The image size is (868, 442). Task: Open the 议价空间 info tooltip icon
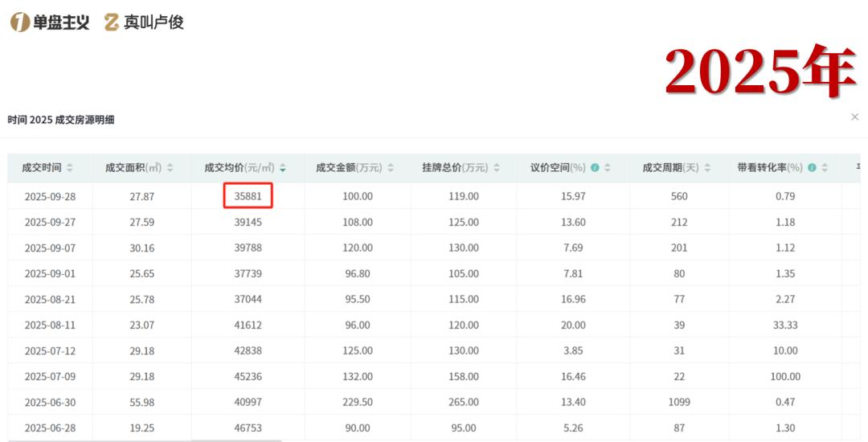(595, 168)
